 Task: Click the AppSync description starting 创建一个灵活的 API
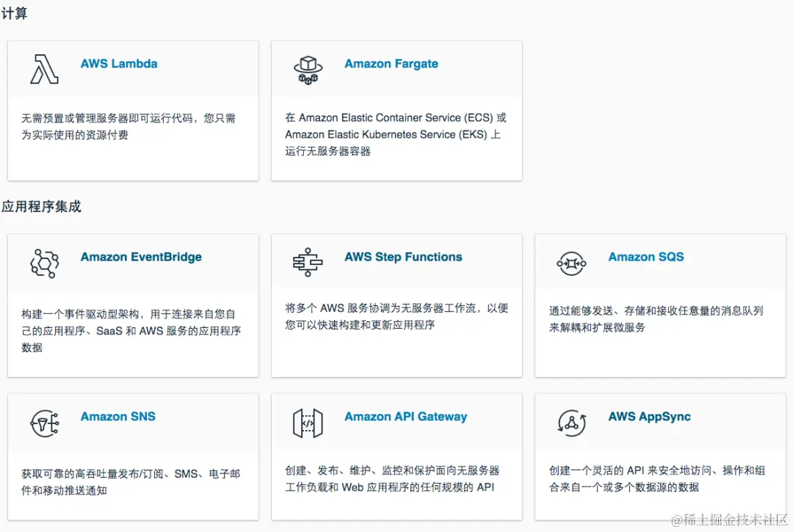coord(657,478)
